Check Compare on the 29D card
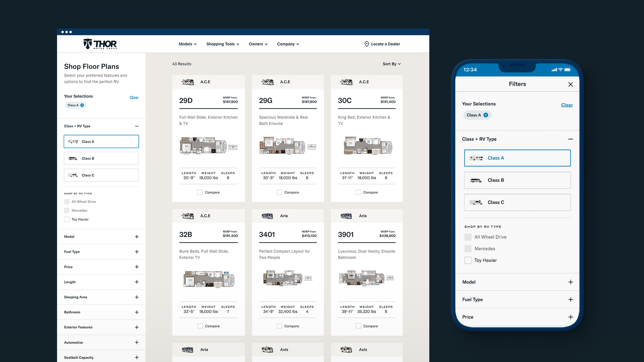Viewport: 644px width, 362px height. [x=200, y=192]
